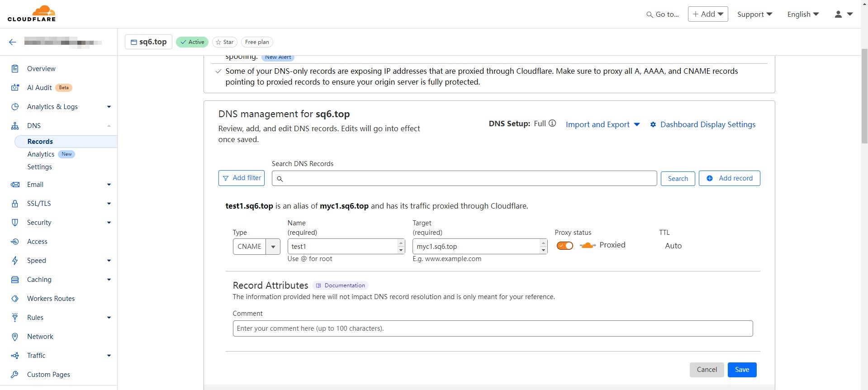
Task: Click the Star icon next to sq6.top
Action: click(218, 42)
